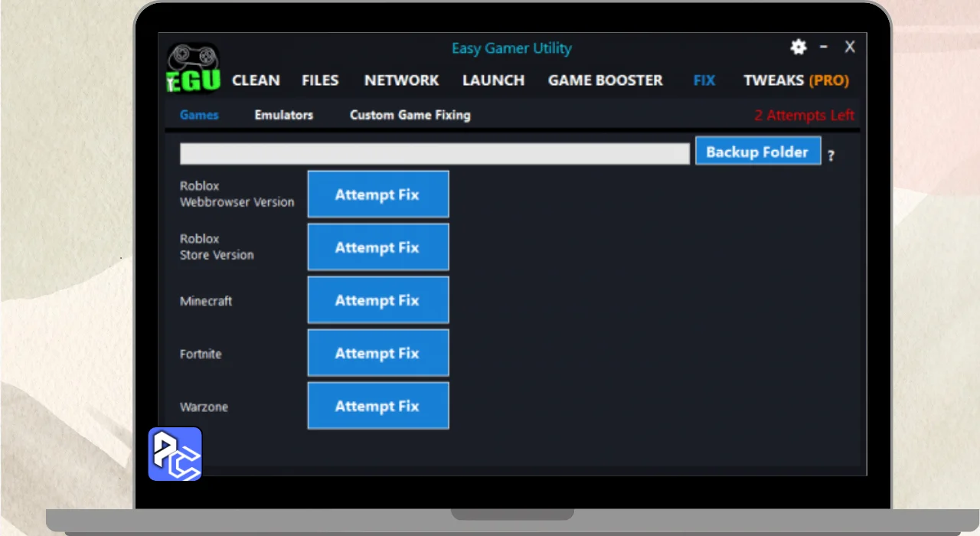Attempt Fix for Roblox Store Version
This screenshot has width=980, height=536.
[x=377, y=247]
